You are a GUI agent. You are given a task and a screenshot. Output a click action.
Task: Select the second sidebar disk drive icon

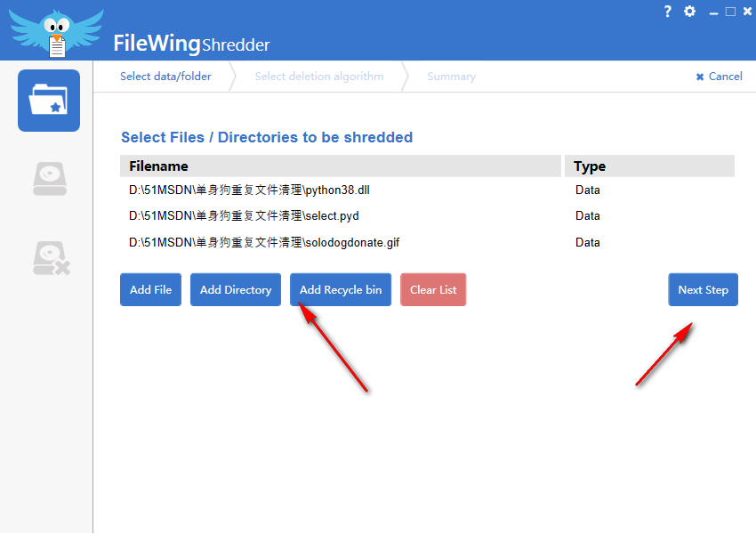pyautogui.click(x=50, y=178)
